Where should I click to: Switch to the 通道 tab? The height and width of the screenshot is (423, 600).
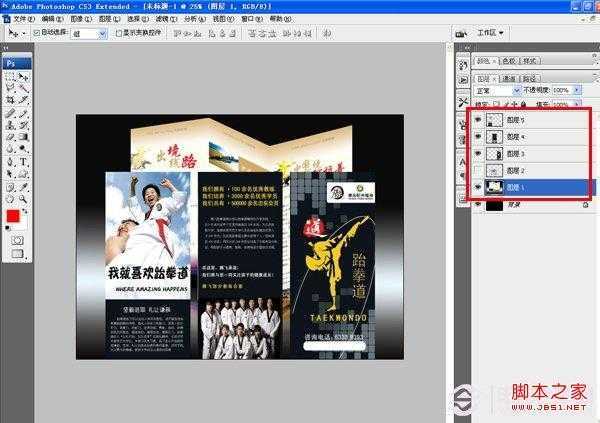pyautogui.click(x=509, y=79)
